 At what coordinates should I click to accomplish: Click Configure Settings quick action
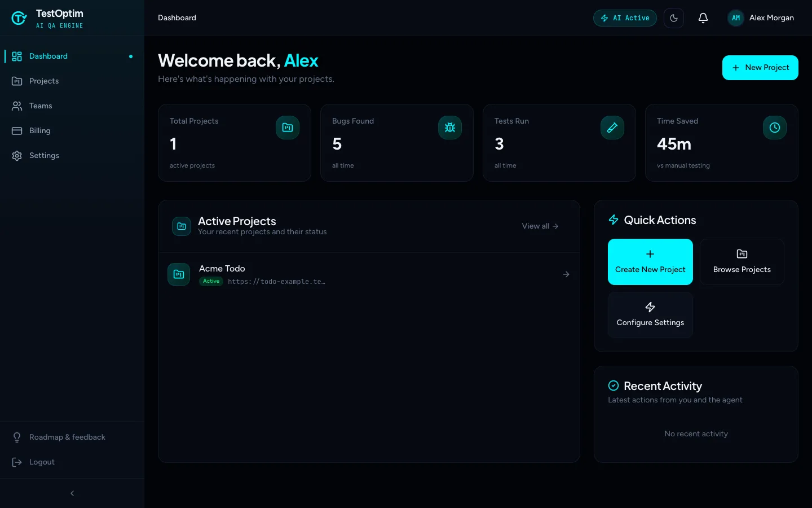[650, 315]
